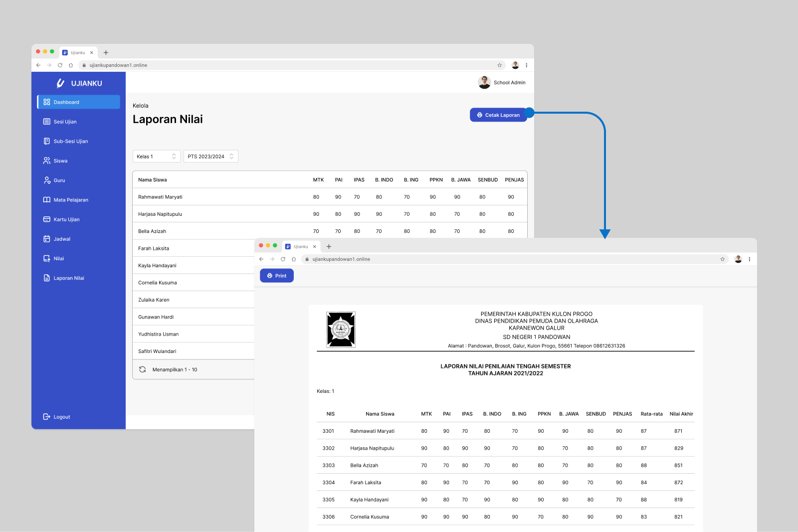Click Logout in the sidebar
Image resolution: width=798 pixels, height=532 pixels.
(x=61, y=417)
